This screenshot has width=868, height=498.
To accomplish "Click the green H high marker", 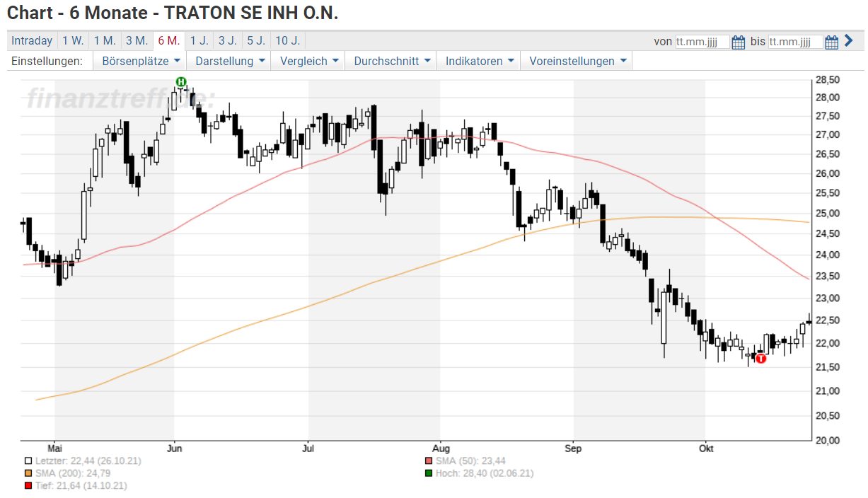I will point(181,82).
